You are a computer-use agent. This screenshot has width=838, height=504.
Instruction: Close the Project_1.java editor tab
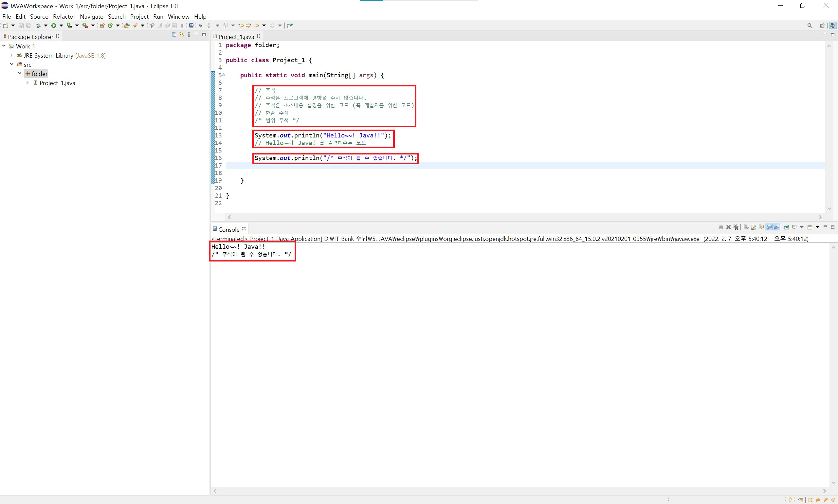point(259,36)
